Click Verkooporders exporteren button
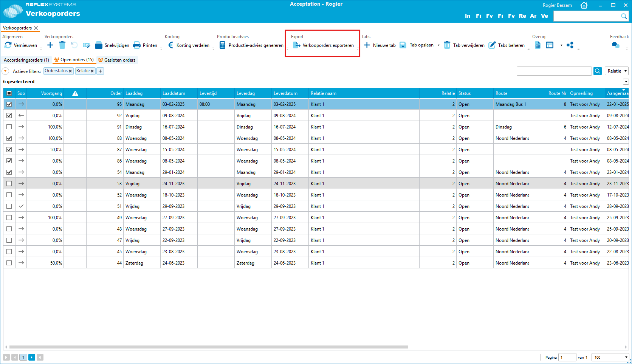 point(324,45)
